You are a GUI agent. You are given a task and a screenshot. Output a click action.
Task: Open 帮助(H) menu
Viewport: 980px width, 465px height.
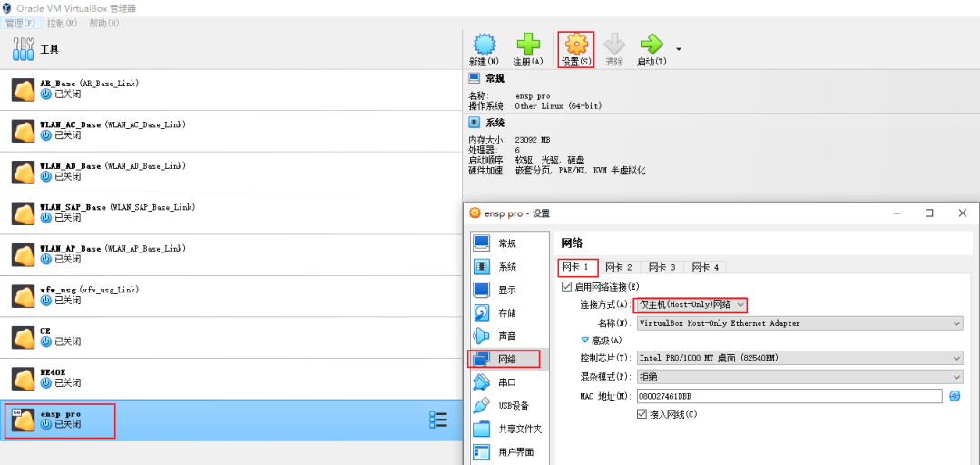tap(104, 23)
